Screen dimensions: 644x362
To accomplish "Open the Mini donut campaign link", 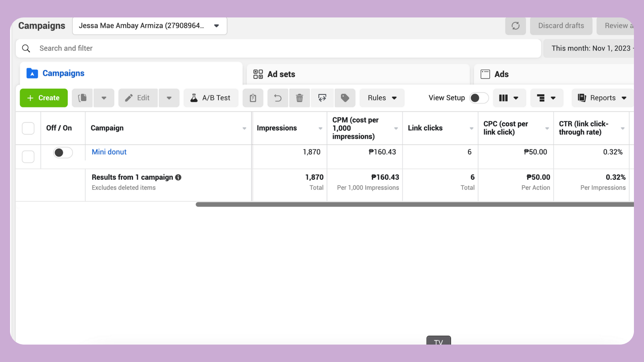I will tap(109, 152).
